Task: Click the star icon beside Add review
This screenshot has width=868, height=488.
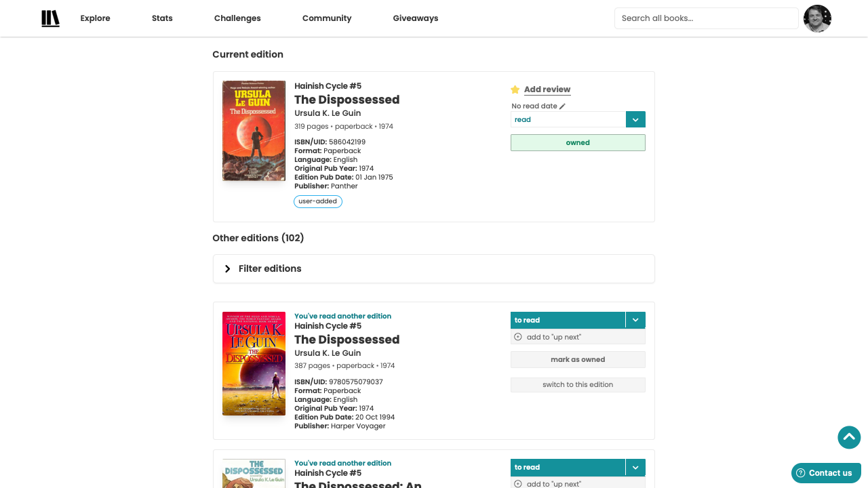Action: (515, 89)
